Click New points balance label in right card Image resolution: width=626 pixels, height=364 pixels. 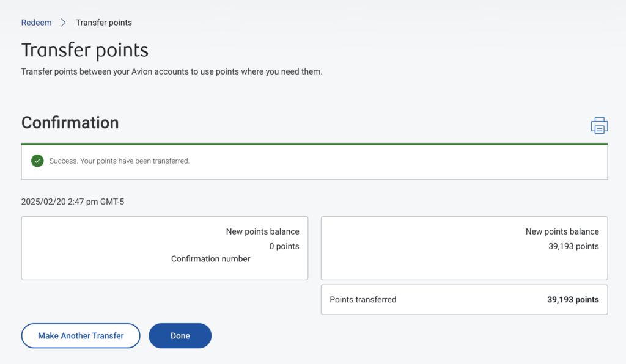pos(562,231)
